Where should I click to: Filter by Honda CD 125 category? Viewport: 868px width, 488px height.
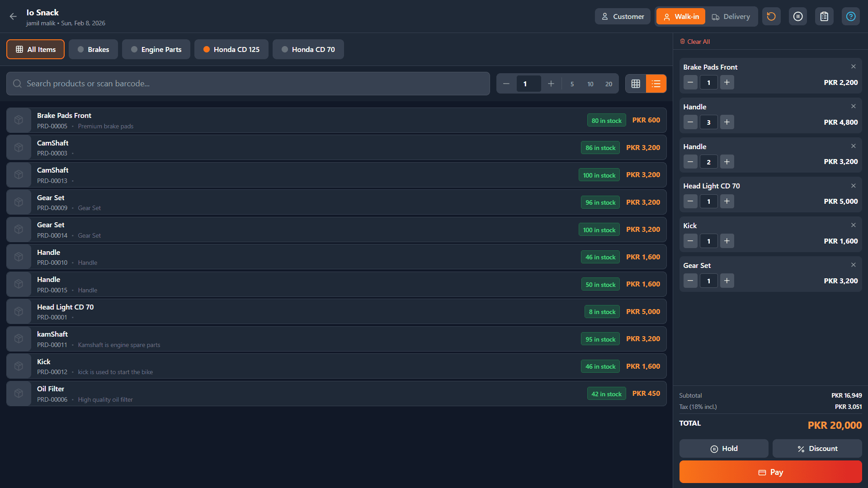[231, 49]
